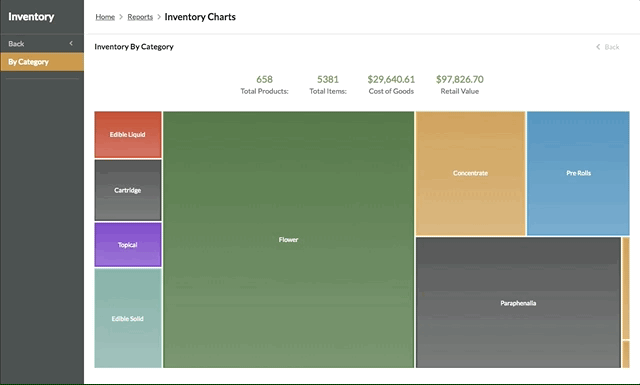Select the By Category sidebar tab
This screenshot has height=385, width=640.
pos(42,62)
